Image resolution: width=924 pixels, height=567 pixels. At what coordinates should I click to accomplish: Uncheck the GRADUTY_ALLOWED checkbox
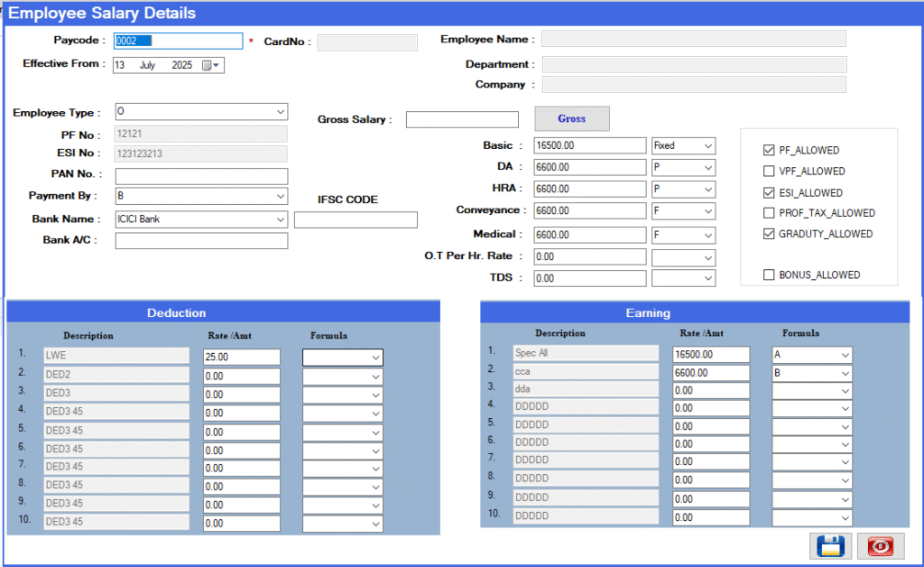tap(769, 234)
